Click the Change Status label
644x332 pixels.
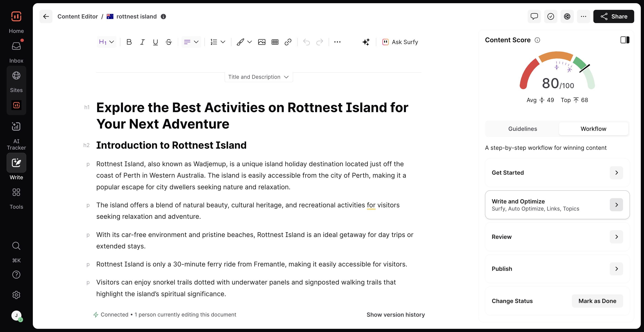[512, 301]
